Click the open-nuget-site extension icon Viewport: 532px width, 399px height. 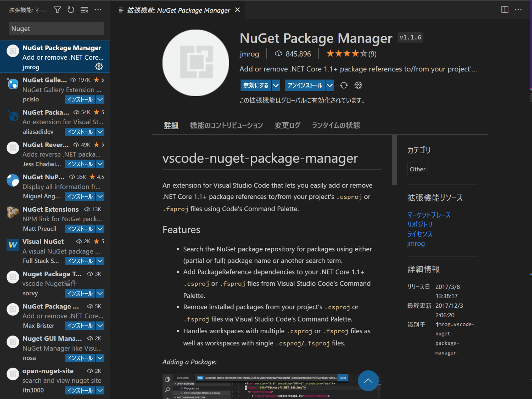[x=13, y=374]
